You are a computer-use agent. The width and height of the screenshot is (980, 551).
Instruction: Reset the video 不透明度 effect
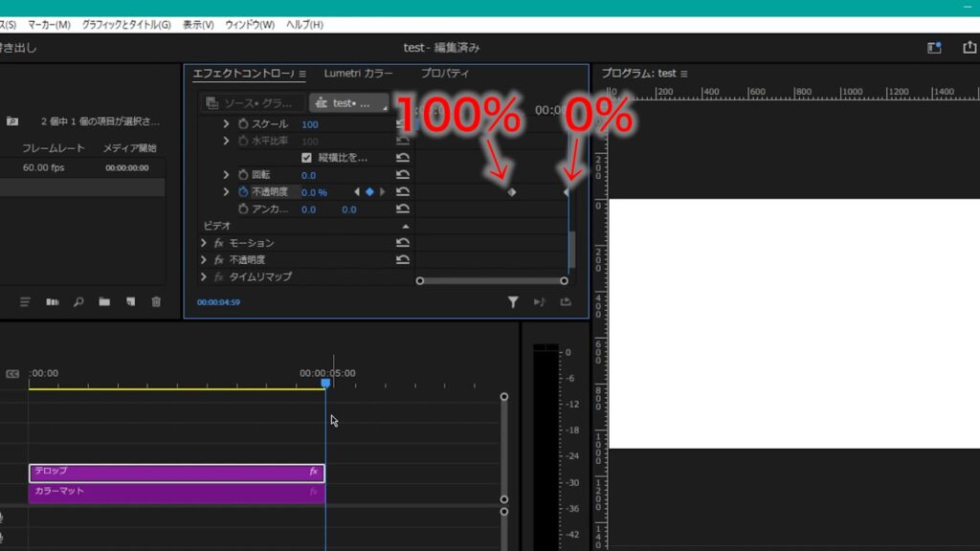pos(403,259)
